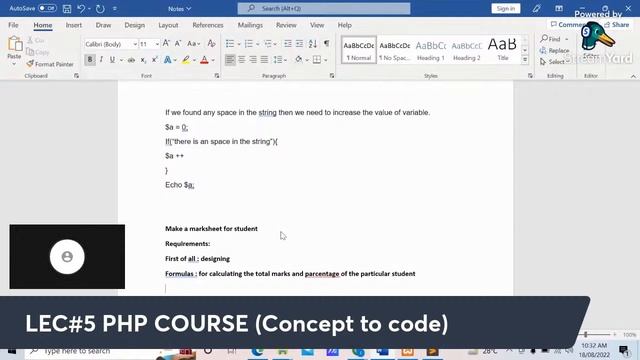Open the Layout tab

(168, 25)
